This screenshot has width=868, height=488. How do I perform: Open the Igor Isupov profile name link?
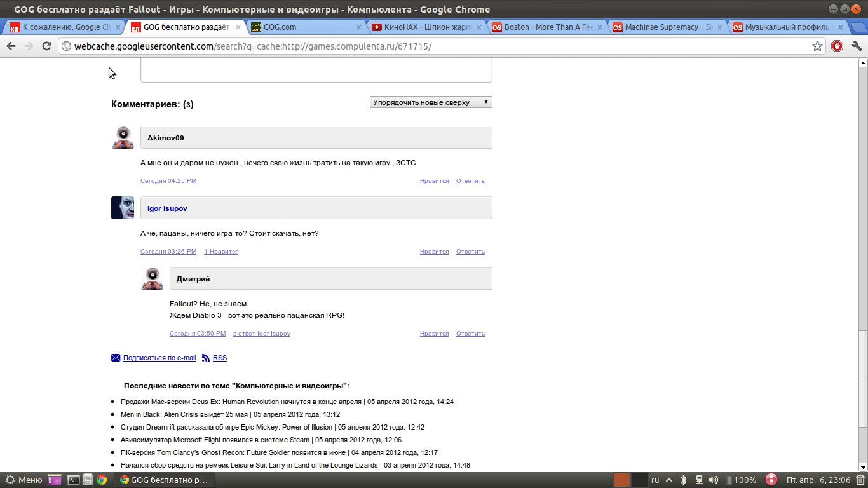(167, 208)
